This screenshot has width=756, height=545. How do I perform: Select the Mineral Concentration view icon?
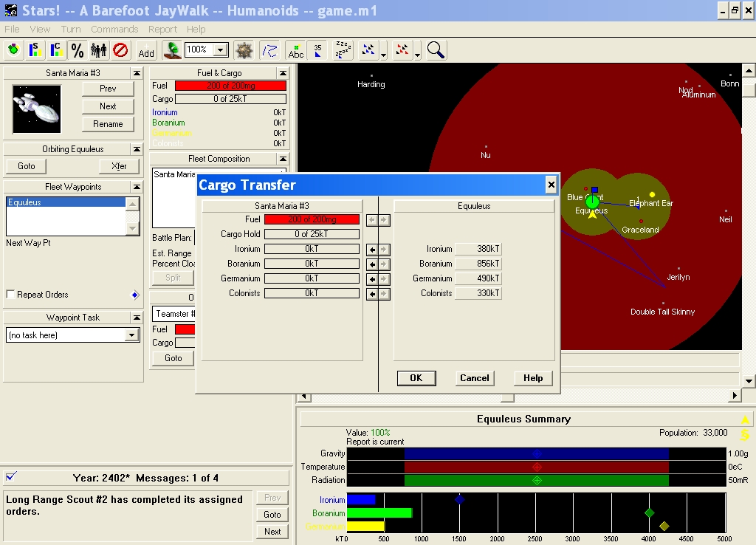[55, 50]
